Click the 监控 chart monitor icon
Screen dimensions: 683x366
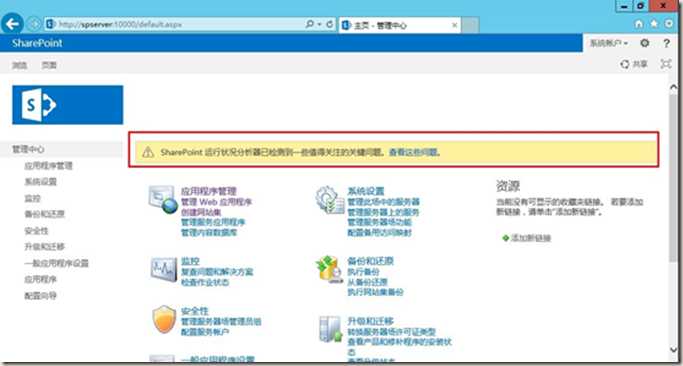(163, 269)
